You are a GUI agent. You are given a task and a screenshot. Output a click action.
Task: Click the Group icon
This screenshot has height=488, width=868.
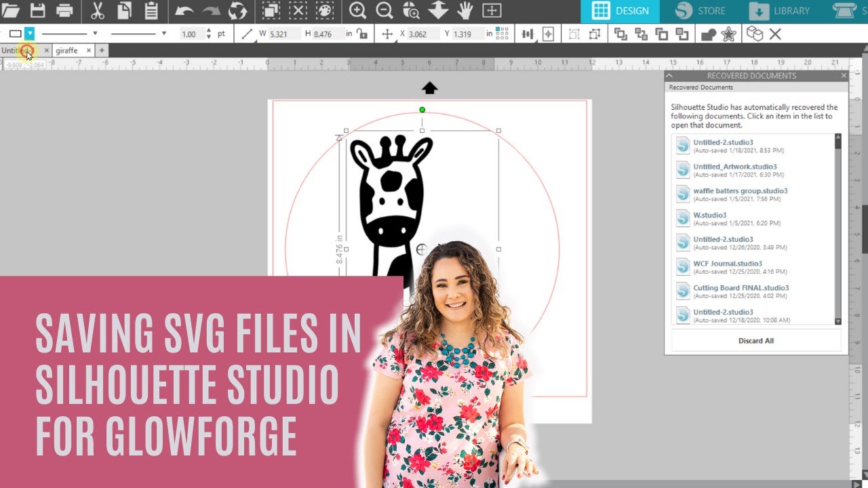[x=574, y=34]
